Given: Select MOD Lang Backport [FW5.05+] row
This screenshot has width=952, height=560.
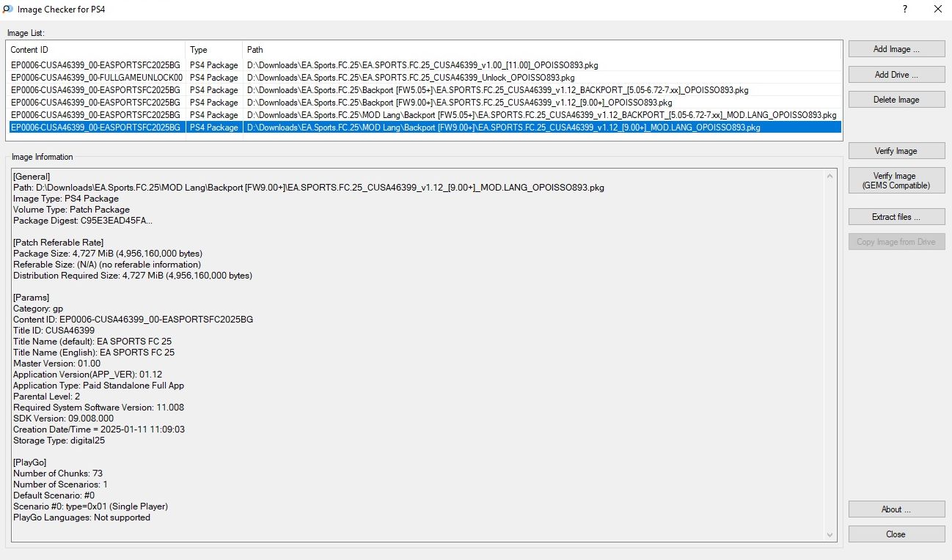Looking at the screenshot, I should coord(424,115).
